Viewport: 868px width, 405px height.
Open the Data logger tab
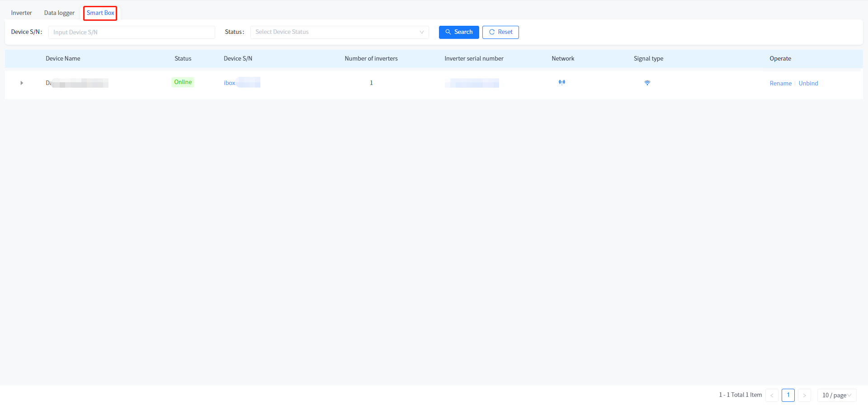(x=59, y=13)
